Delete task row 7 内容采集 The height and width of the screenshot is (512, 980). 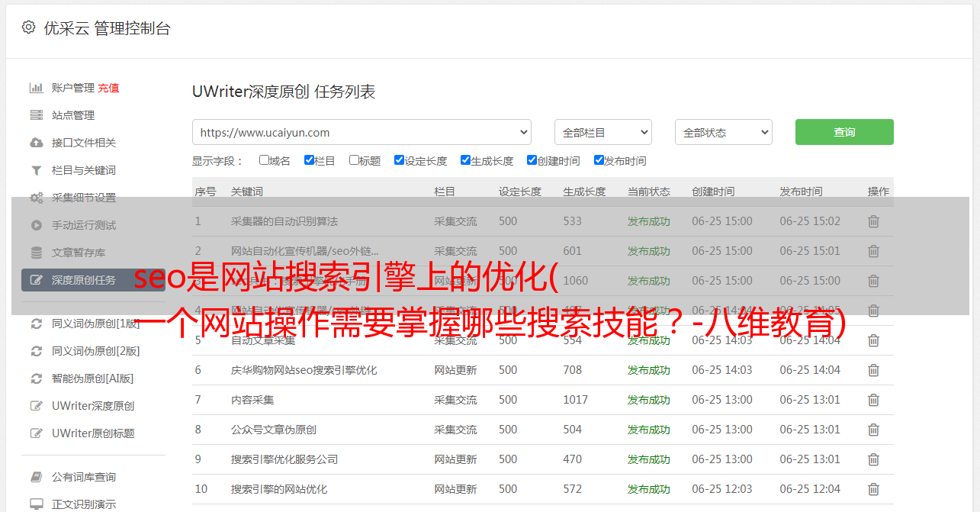(874, 400)
